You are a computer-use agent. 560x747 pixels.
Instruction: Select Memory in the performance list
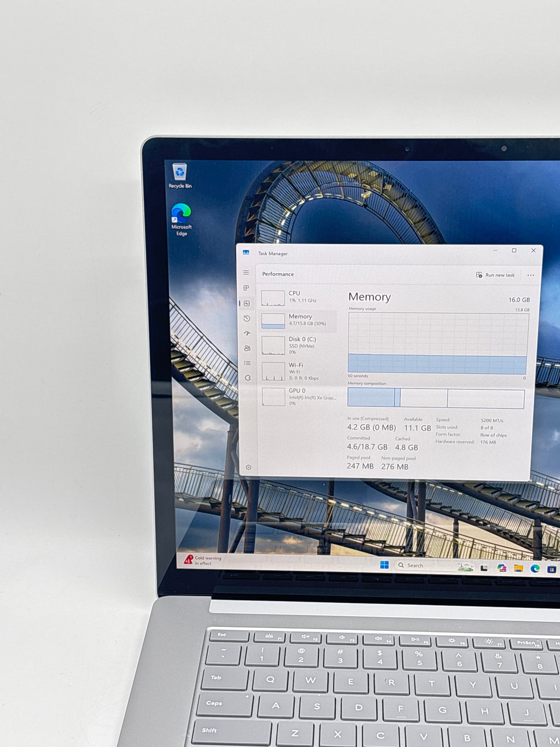click(x=298, y=320)
